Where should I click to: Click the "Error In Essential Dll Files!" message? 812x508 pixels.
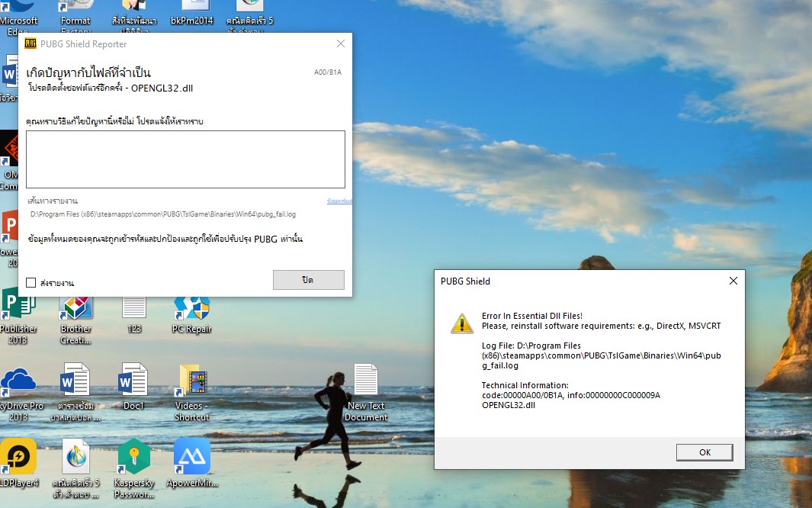pyautogui.click(x=532, y=316)
